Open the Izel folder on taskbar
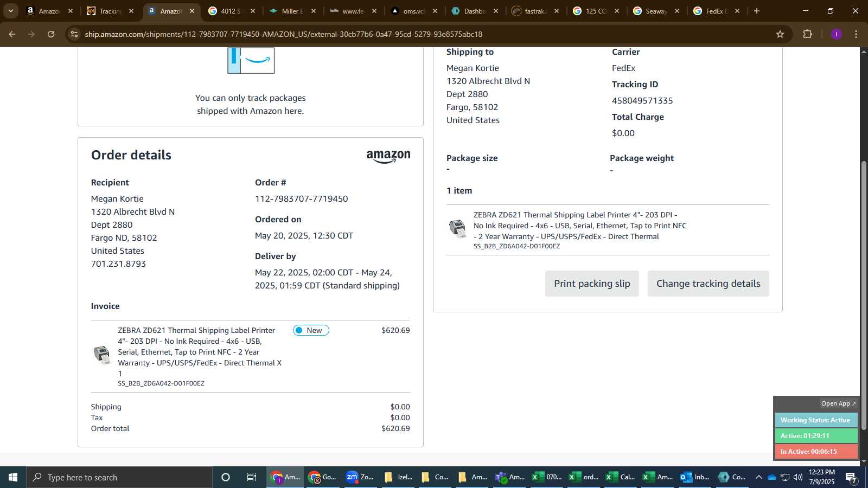This screenshot has width=868, height=488. click(398, 477)
